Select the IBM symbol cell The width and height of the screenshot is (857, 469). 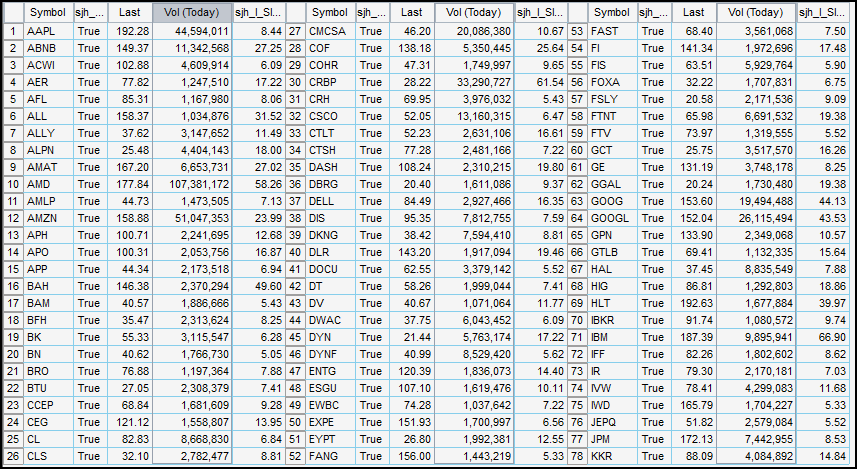(612, 337)
